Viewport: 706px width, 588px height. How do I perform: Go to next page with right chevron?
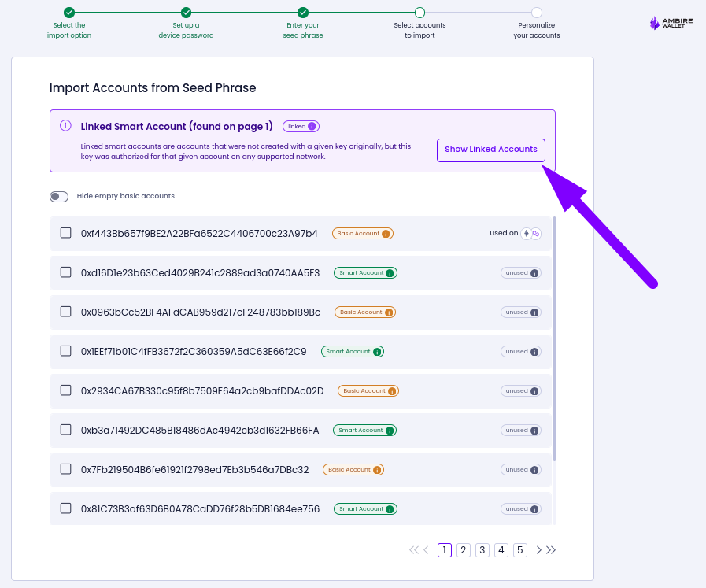[538, 549]
